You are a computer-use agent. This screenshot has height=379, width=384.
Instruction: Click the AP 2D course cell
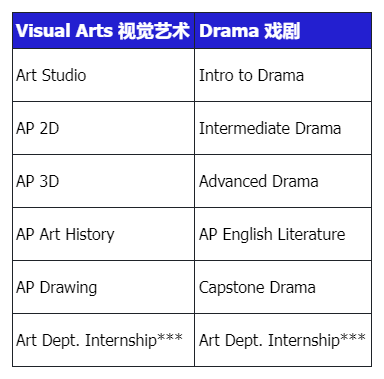pos(103,128)
